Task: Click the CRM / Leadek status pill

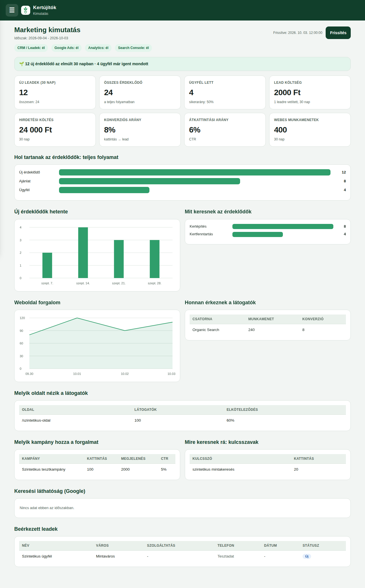Action: [31, 48]
